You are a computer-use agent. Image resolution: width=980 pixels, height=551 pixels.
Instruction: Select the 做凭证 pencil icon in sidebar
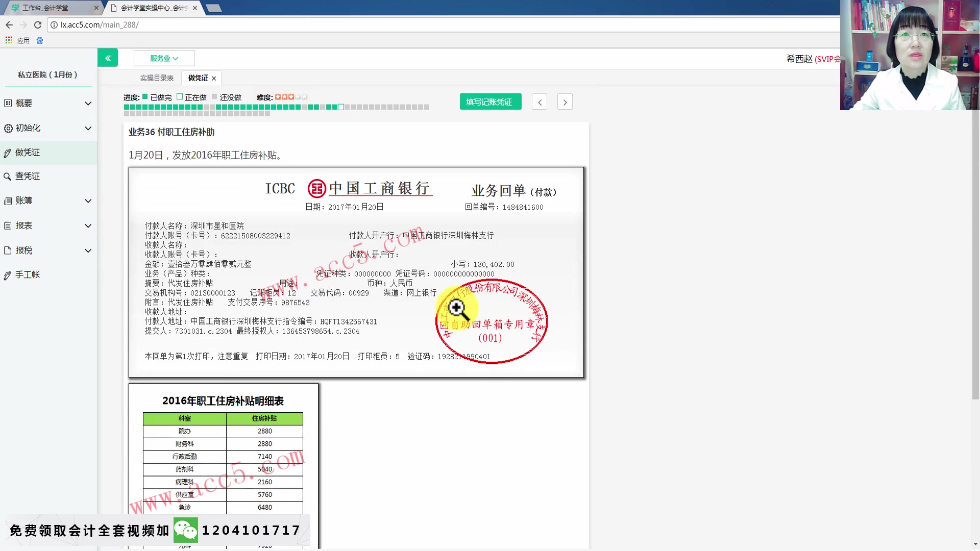pos(8,153)
